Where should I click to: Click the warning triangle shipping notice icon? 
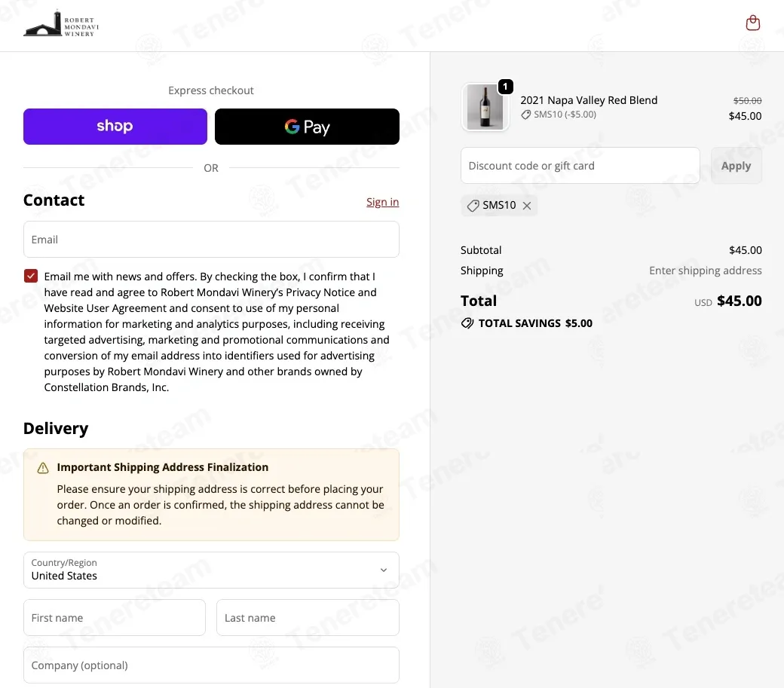(x=43, y=468)
